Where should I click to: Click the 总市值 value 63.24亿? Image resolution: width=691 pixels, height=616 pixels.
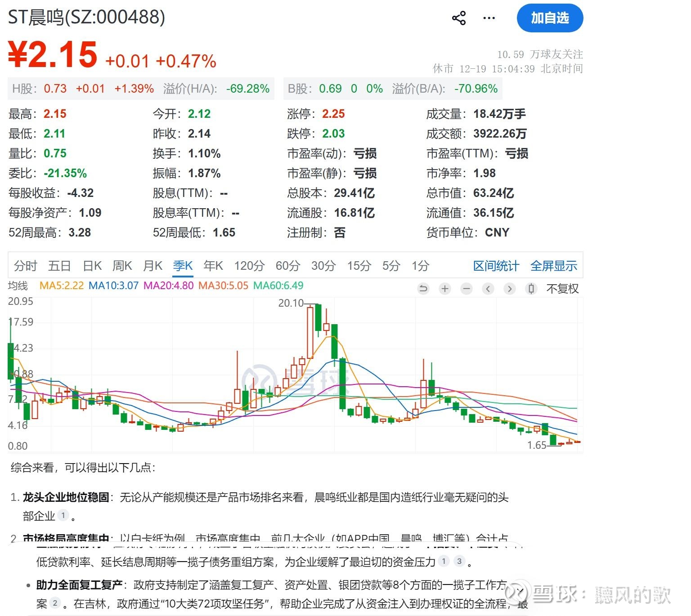(x=494, y=193)
